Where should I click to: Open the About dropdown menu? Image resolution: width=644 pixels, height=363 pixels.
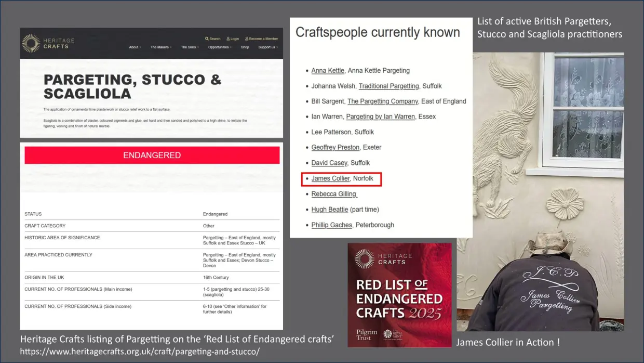(135, 47)
